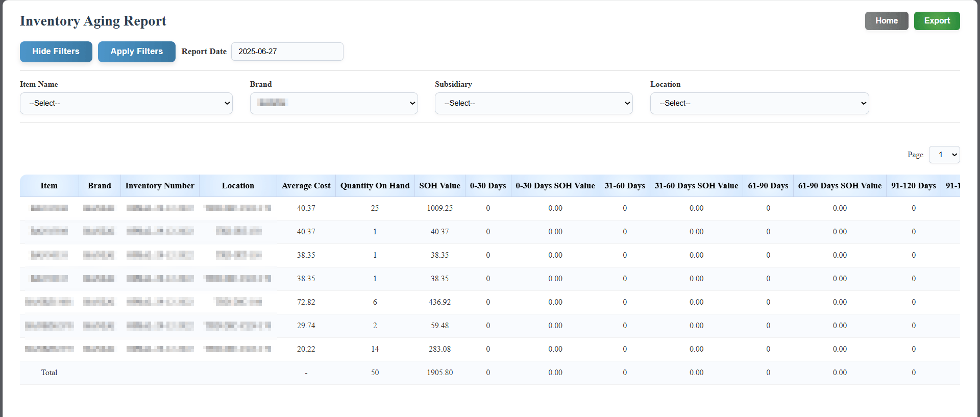This screenshot has height=417, width=980.
Task: Open the Page number selector
Action: point(944,155)
